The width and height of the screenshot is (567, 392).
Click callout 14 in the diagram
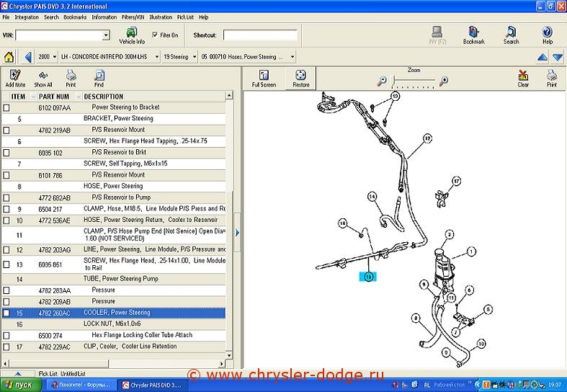[x=372, y=197]
